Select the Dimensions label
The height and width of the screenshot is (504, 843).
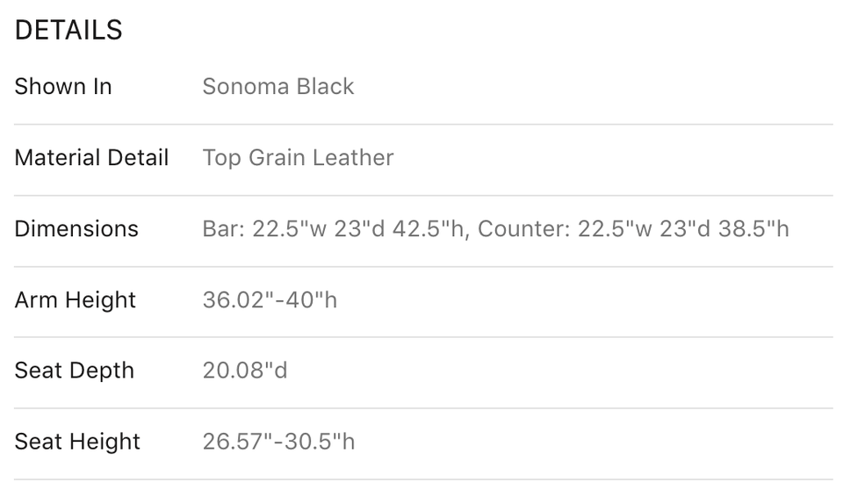76,229
